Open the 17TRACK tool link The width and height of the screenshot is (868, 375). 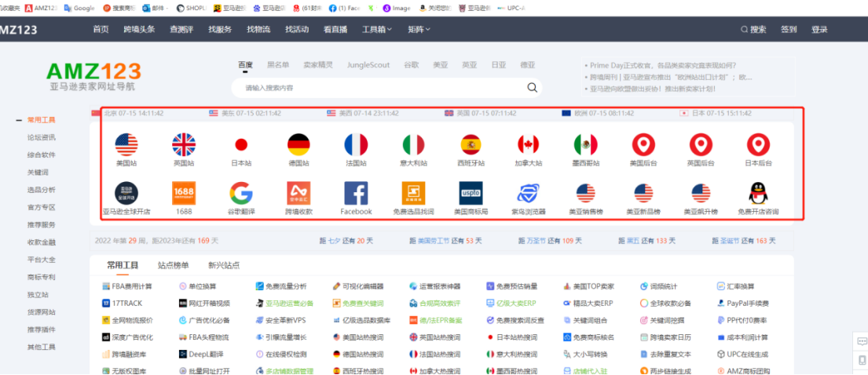point(121,303)
